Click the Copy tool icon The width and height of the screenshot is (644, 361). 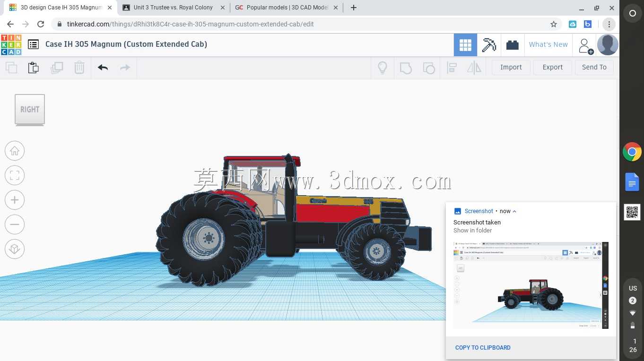tap(11, 68)
